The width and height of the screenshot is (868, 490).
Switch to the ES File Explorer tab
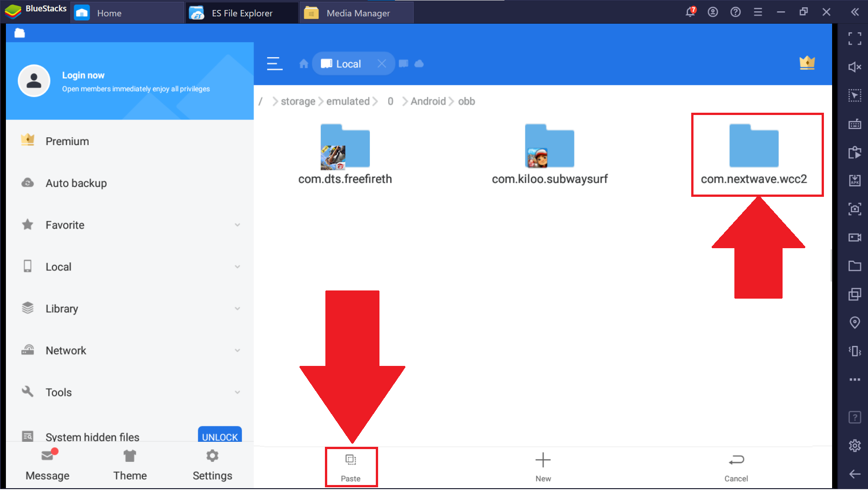tap(242, 13)
